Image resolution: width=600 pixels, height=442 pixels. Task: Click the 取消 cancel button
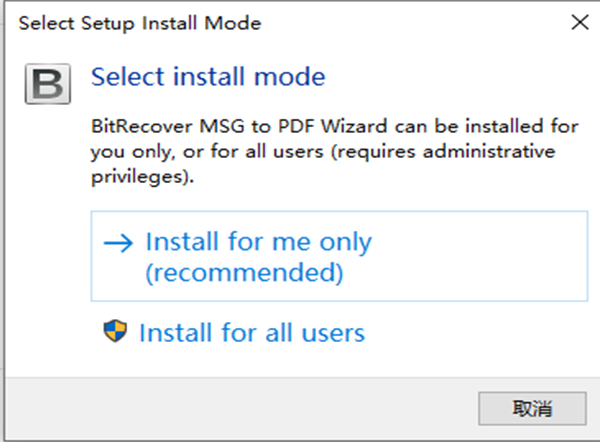point(532,408)
